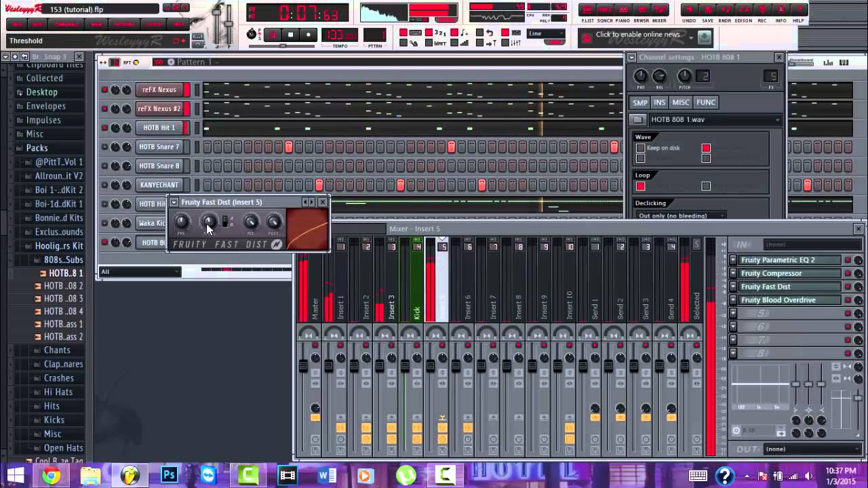Open the Help toolbar button
This screenshot has width=868, height=488.
pos(798,9)
